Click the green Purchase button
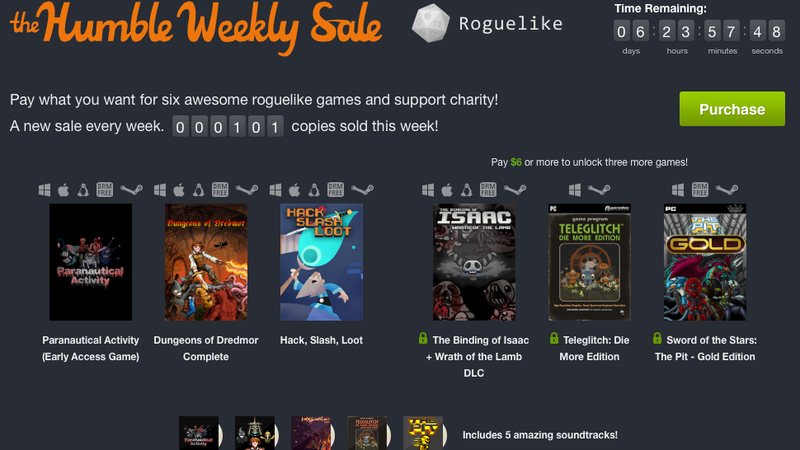Viewport: 800px width, 450px height. [x=732, y=109]
